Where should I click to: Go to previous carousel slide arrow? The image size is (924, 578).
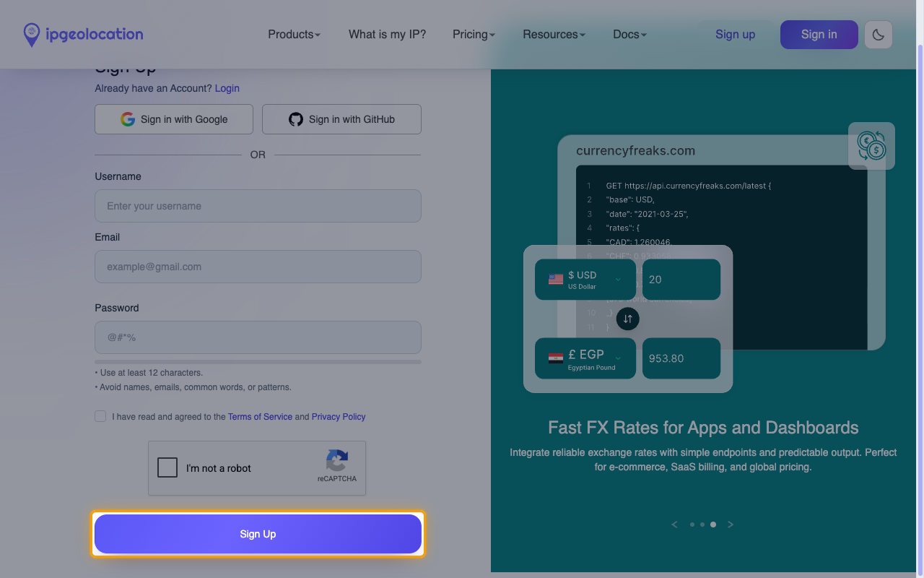(675, 525)
